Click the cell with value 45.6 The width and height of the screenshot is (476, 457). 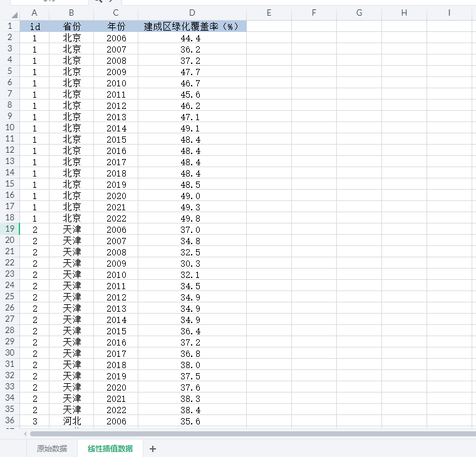pos(192,95)
